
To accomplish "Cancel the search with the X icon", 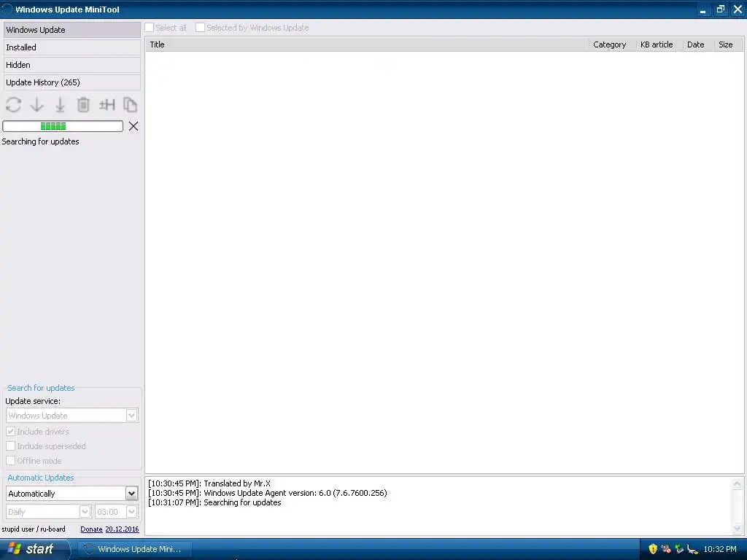I will (x=133, y=126).
